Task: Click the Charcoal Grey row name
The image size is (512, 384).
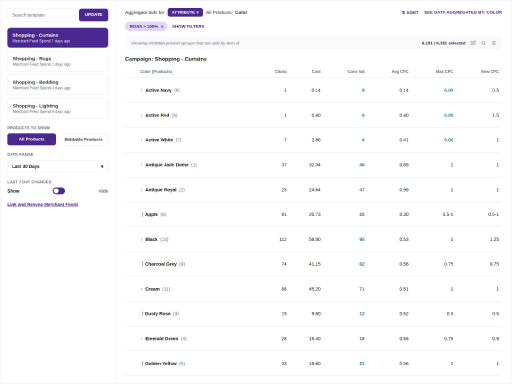Action: click(161, 264)
